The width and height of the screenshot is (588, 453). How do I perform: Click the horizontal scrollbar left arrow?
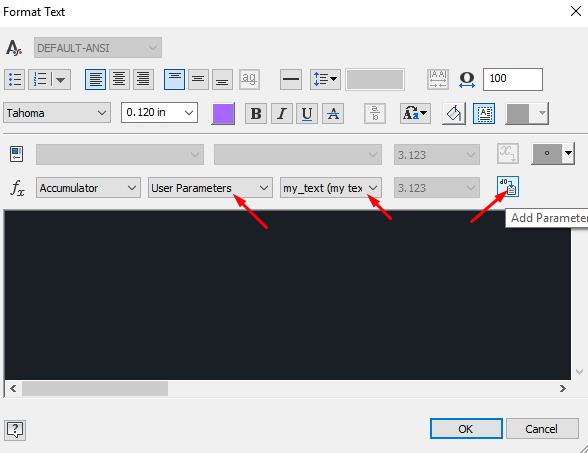pos(13,388)
